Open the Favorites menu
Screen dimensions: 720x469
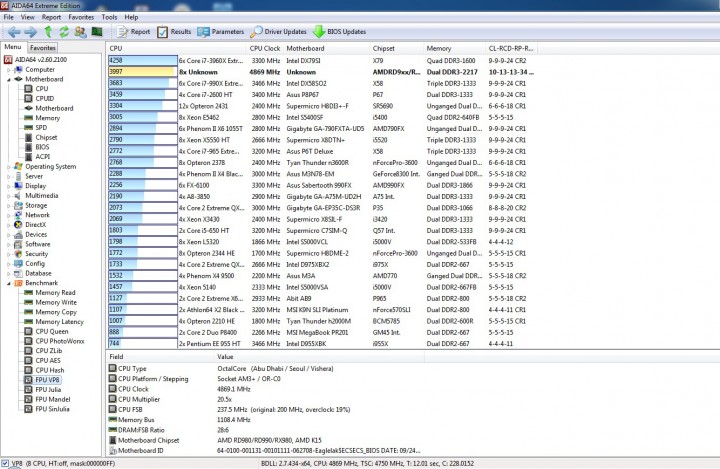81,17
